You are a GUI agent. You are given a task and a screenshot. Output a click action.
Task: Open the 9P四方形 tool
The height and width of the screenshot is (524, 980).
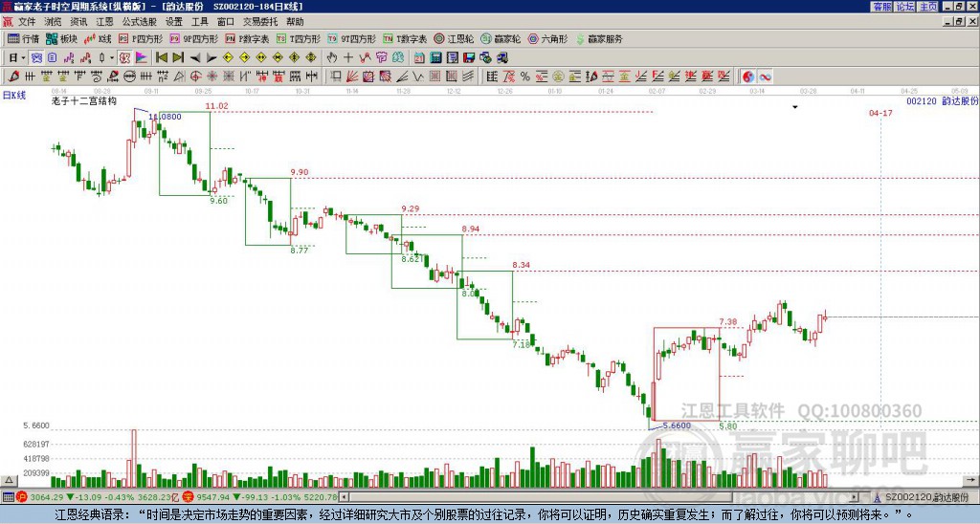pyautogui.click(x=193, y=38)
